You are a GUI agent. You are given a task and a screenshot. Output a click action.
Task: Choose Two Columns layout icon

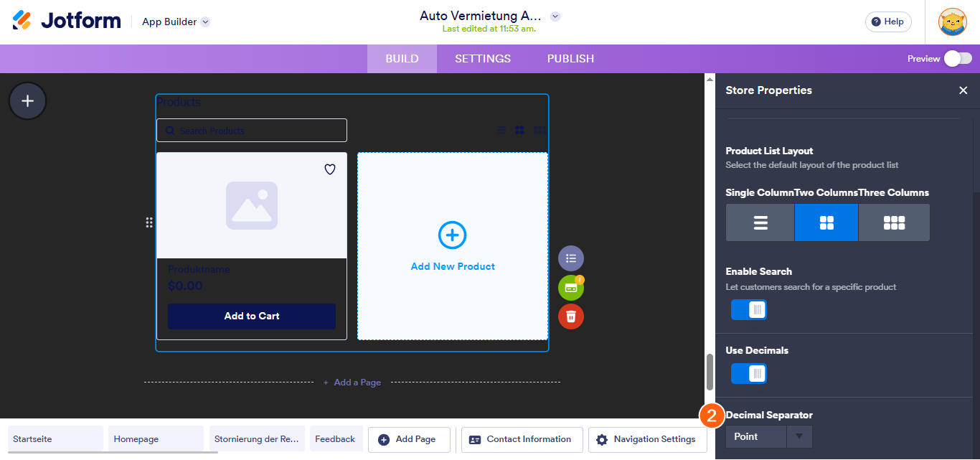(826, 222)
